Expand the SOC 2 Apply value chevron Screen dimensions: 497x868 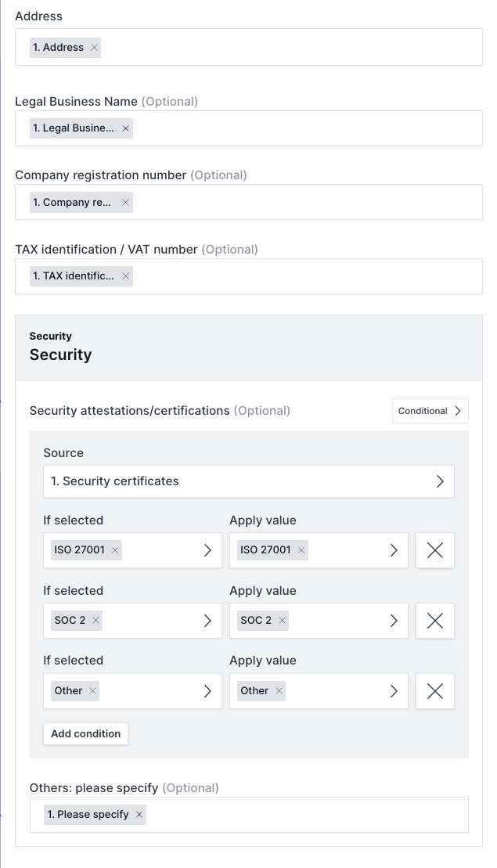[x=394, y=621]
